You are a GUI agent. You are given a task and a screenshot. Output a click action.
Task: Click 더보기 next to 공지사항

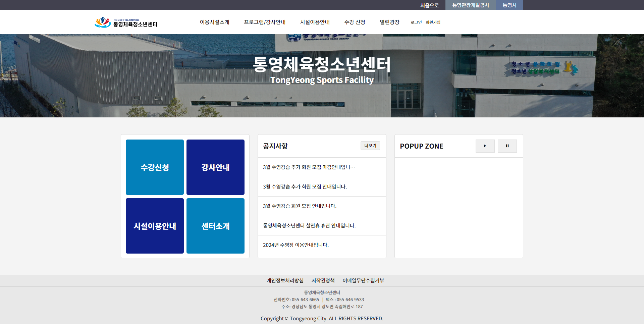[370, 146]
